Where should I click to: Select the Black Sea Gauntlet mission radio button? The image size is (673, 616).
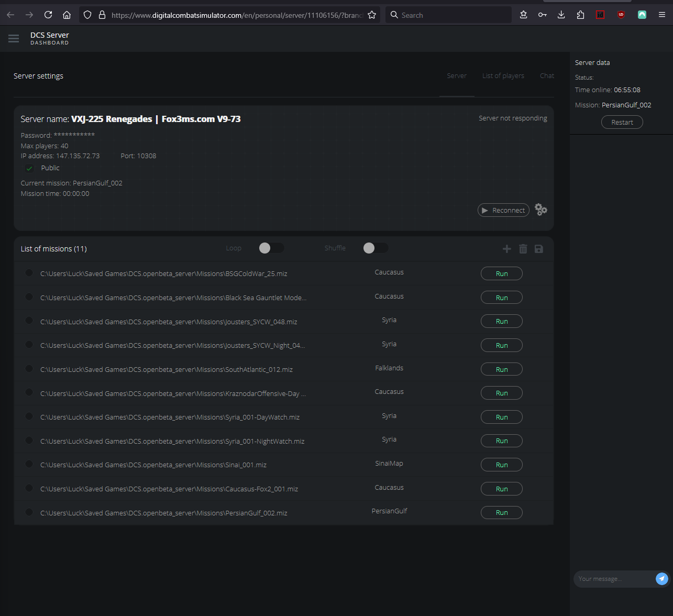29,297
